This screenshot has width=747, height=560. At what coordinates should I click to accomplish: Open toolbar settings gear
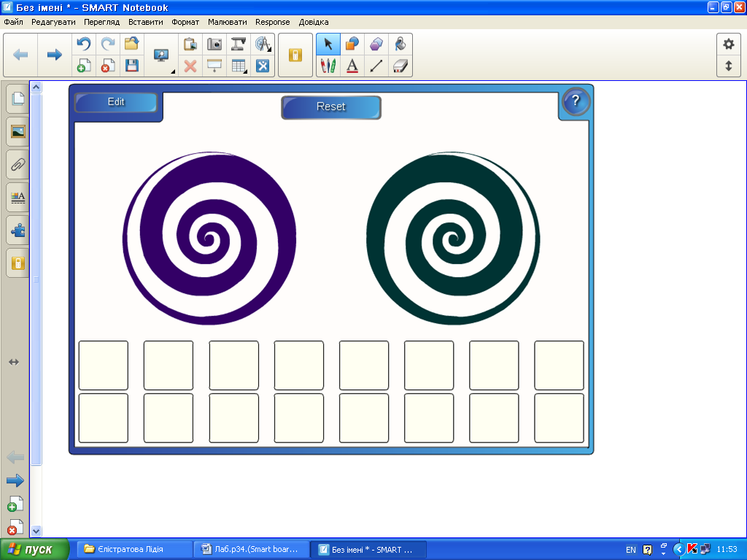point(729,44)
